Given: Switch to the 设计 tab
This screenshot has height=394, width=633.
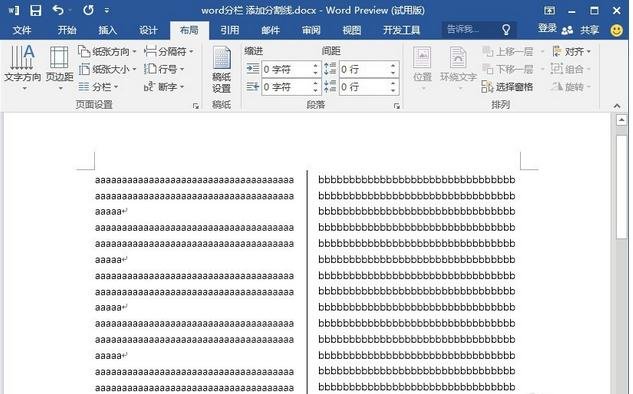Looking at the screenshot, I should [148, 30].
